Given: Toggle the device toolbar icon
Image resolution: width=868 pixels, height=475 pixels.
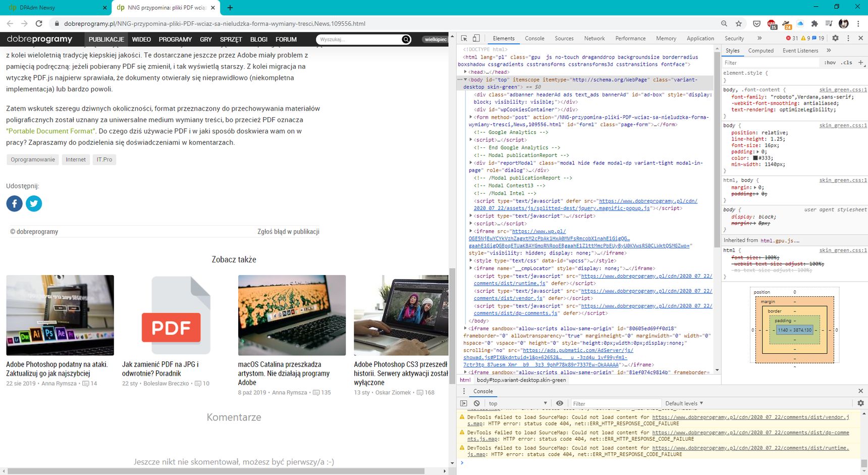Looking at the screenshot, I should pyautogui.click(x=476, y=38).
